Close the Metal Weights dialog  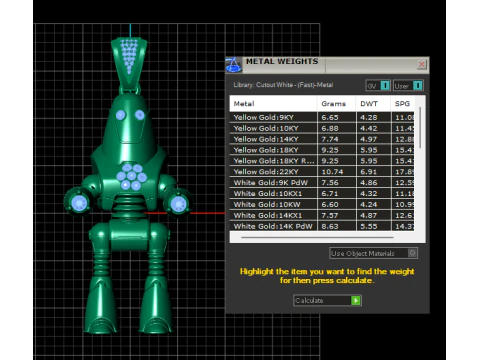click(422, 64)
